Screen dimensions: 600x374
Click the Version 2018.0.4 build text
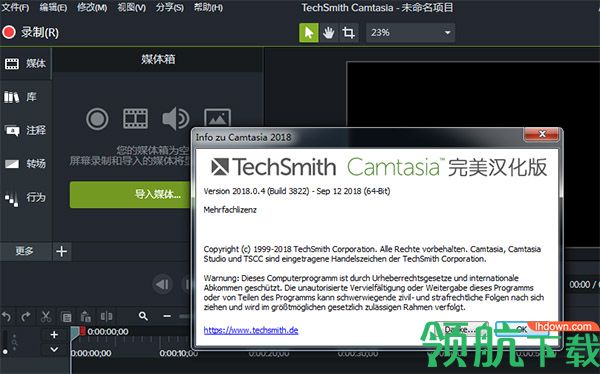point(297,191)
